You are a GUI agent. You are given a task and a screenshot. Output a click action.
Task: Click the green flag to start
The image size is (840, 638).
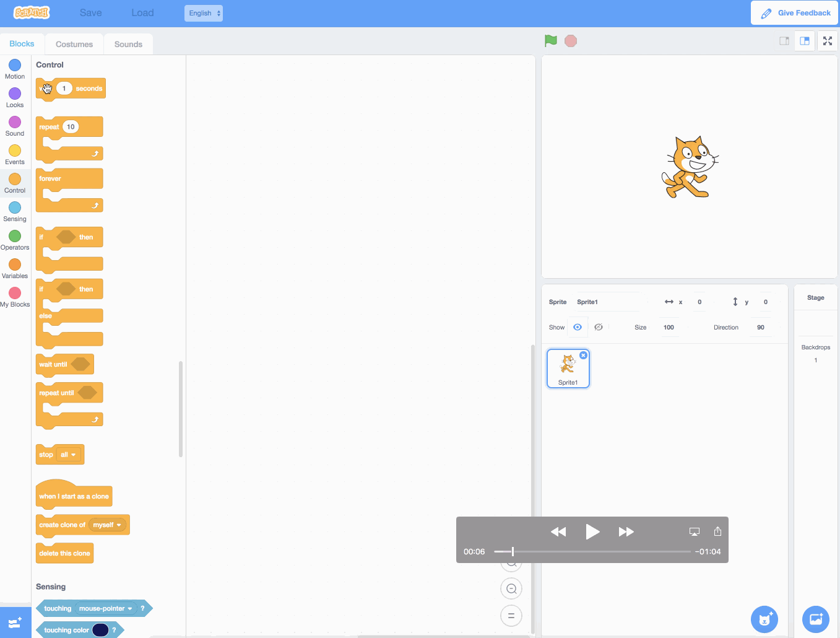click(x=550, y=41)
